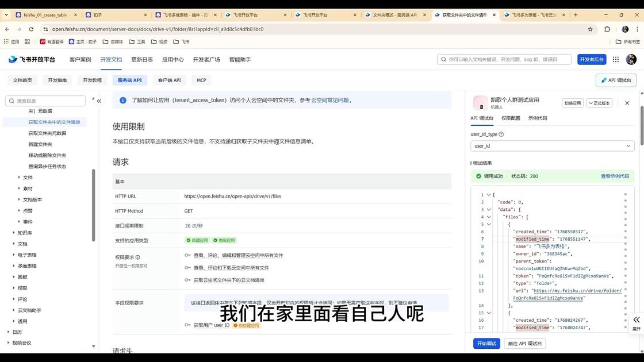Screen dimensions: 644x362
Task: Open the 开发者后台 button
Action: 592,60
